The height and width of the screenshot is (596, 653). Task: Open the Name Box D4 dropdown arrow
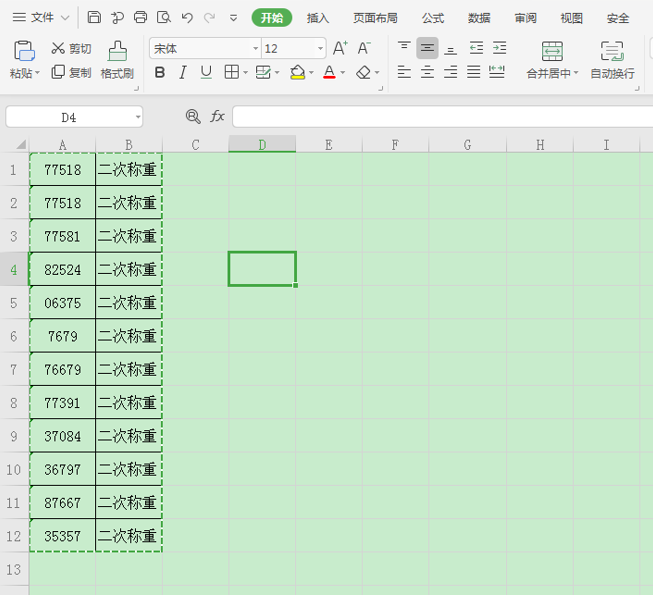(138, 117)
